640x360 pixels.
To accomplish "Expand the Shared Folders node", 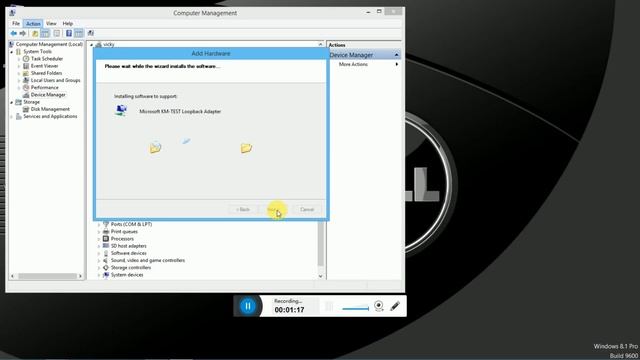I will click(x=19, y=73).
